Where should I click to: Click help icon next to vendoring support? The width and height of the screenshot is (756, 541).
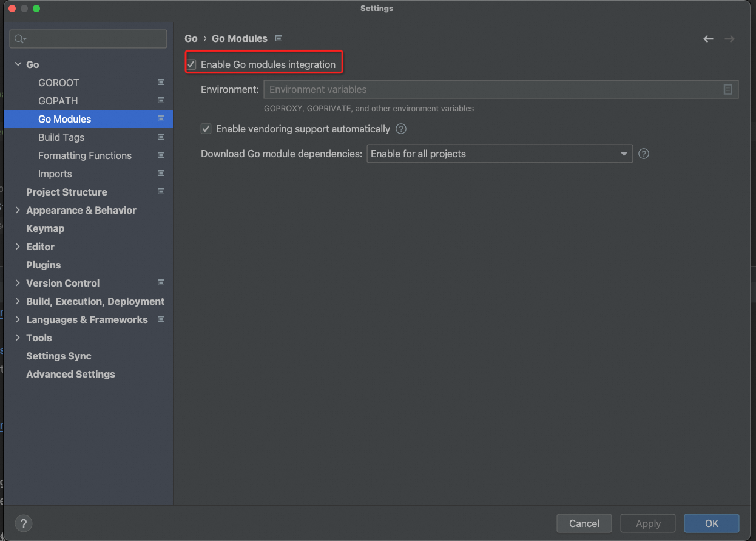pyautogui.click(x=401, y=129)
